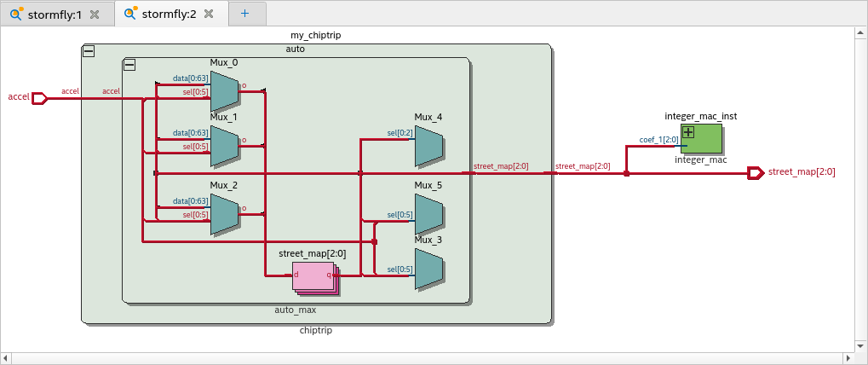Collapse the inner auto_max hierarchy block
This screenshot has width=868, height=365.
129,65
